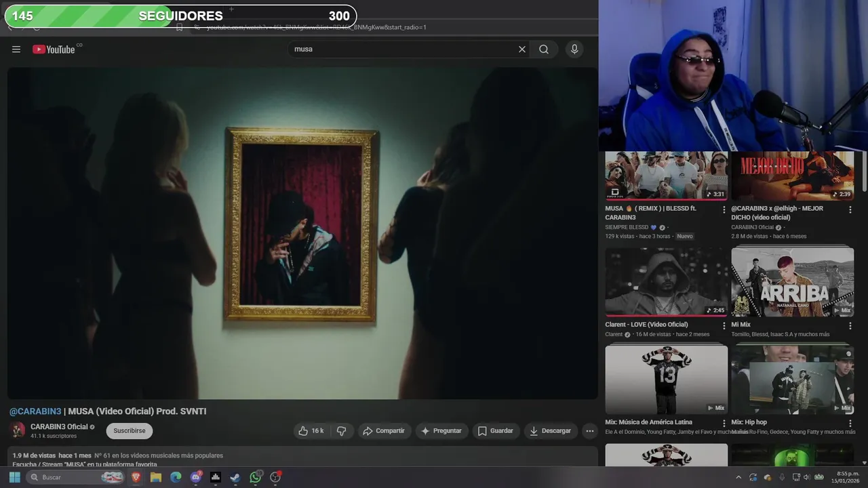Open Microsoft Edge from the taskbar

click(x=176, y=477)
